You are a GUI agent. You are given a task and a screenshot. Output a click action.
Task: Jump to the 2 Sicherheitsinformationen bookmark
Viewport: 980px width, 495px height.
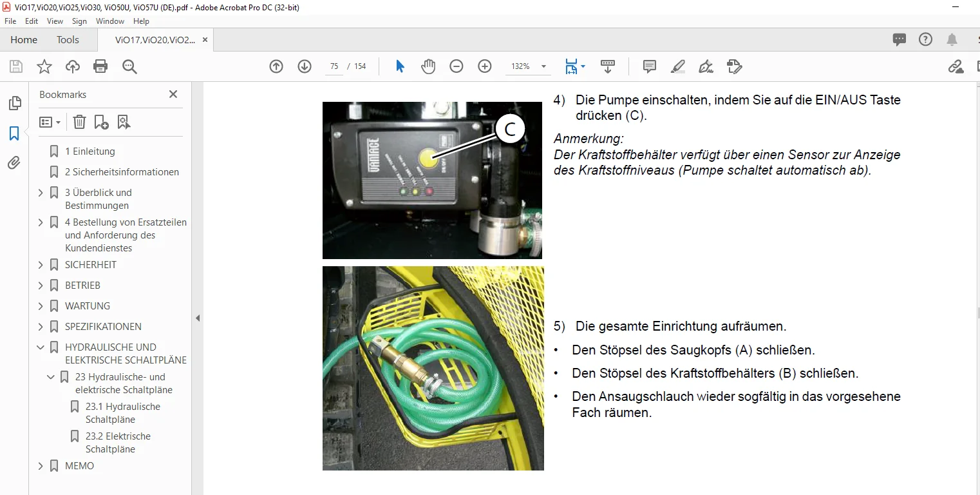122,172
